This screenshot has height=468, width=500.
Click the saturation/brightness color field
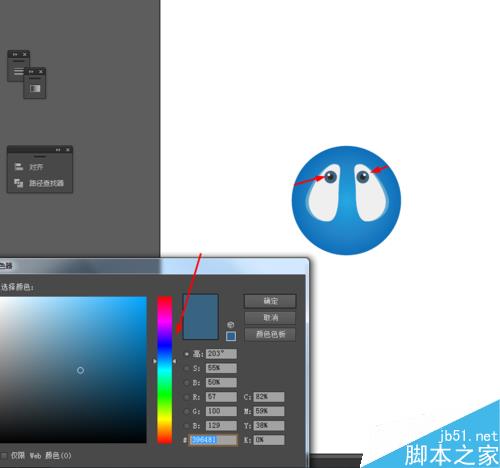pos(73,369)
